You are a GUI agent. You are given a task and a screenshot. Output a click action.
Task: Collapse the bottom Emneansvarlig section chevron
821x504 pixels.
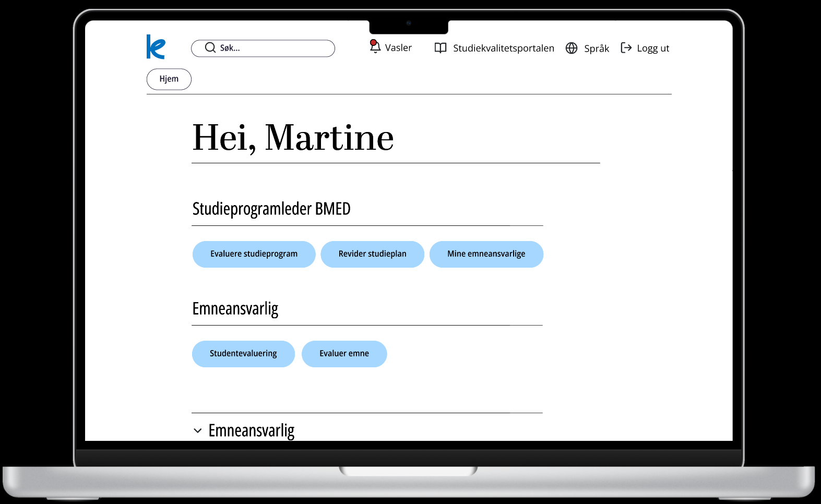pyautogui.click(x=198, y=431)
